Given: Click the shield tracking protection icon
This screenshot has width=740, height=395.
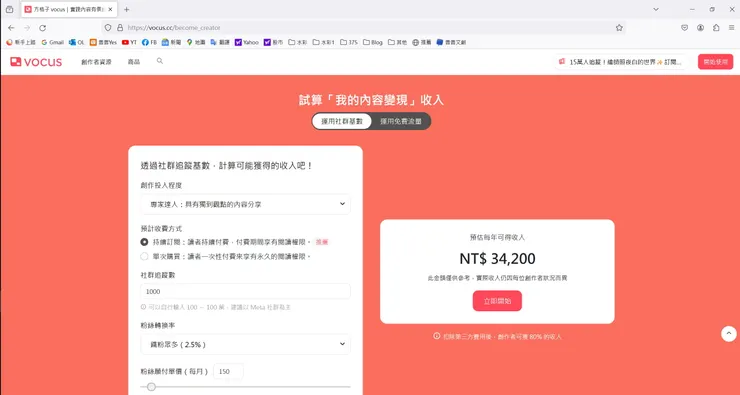Looking at the screenshot, I should click(x=108, y=28).
